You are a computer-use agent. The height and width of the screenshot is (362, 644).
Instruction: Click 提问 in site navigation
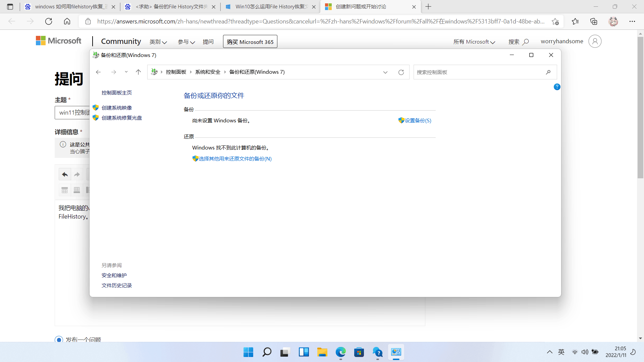point(208,42)
